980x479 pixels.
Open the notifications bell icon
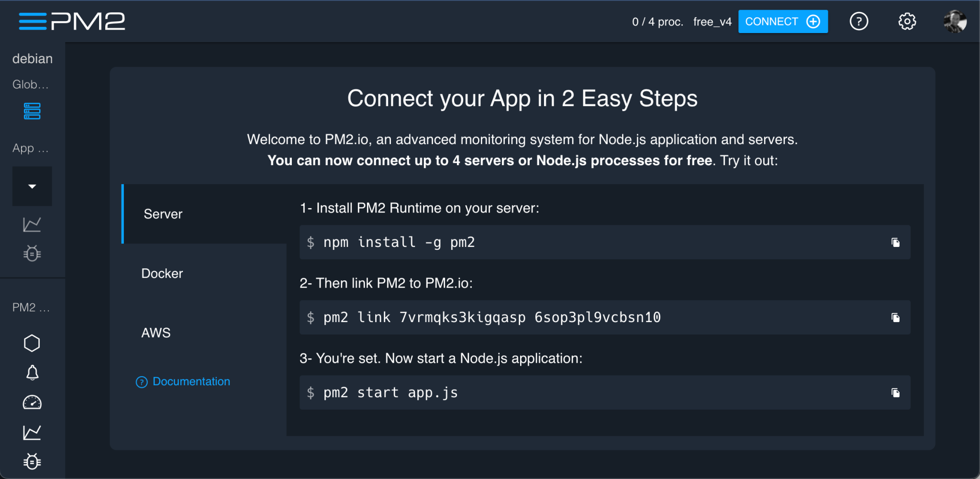[x=32, y=373]
